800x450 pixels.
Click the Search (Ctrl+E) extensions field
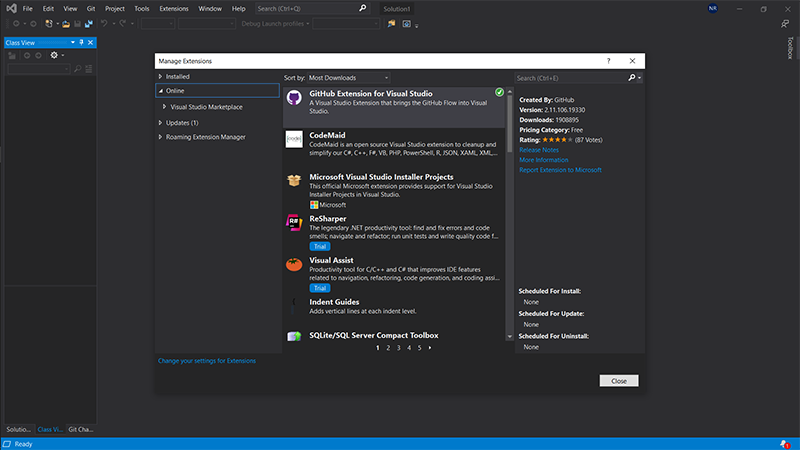click(x=571, y=78)
